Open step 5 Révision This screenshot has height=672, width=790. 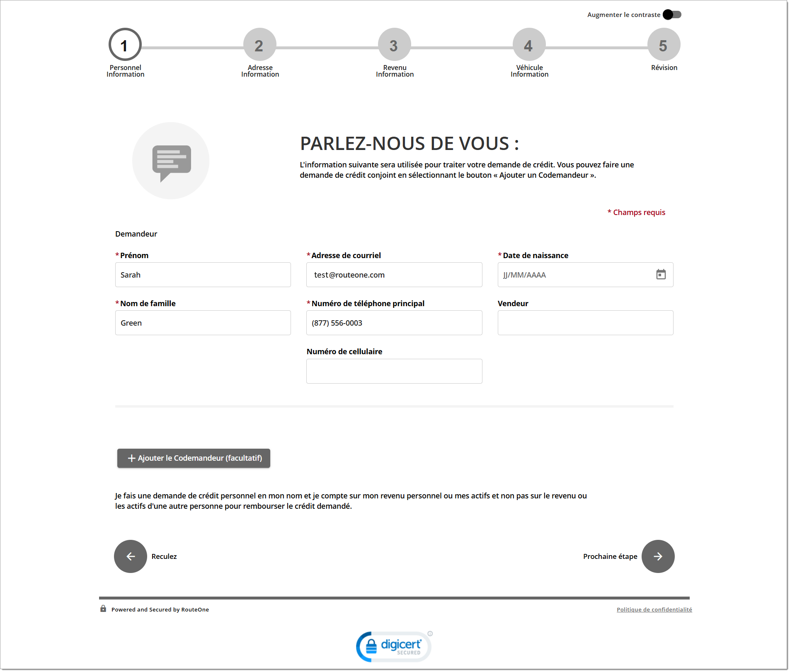(664, 45)
